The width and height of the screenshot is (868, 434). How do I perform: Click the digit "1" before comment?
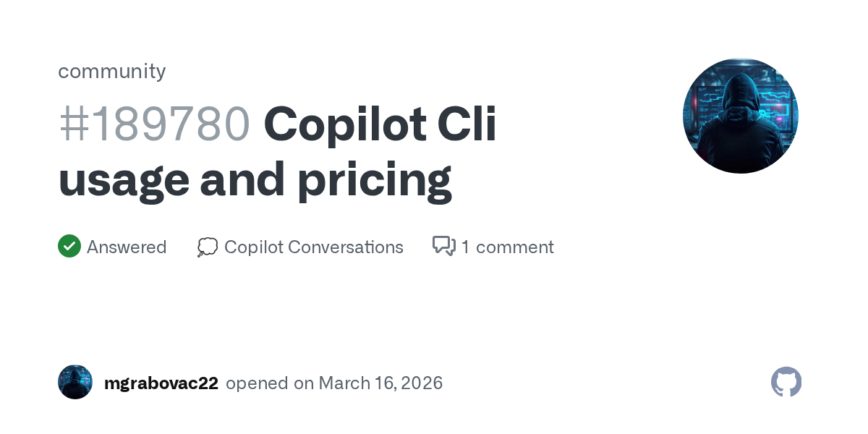pyautogui.click(x=465, y=247)
